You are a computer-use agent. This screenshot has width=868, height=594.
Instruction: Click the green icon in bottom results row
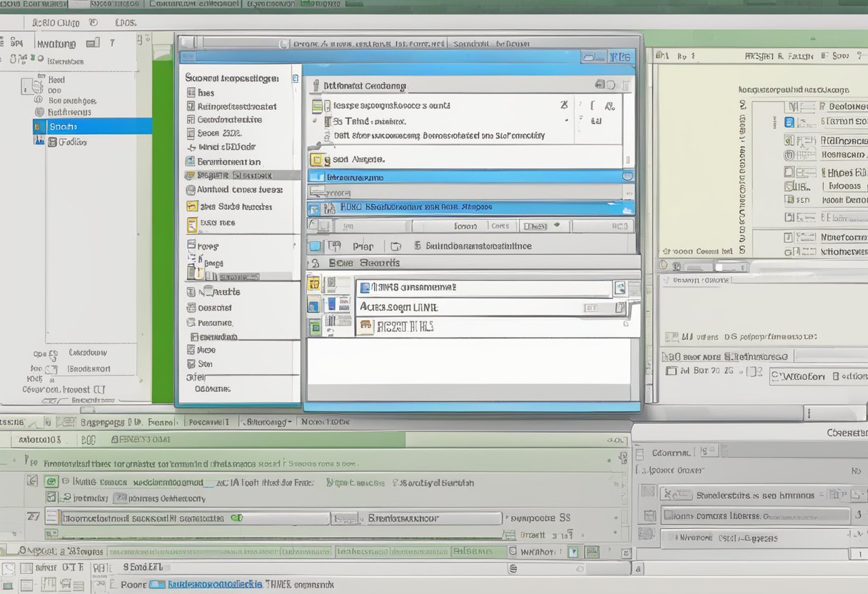[315, 327]
